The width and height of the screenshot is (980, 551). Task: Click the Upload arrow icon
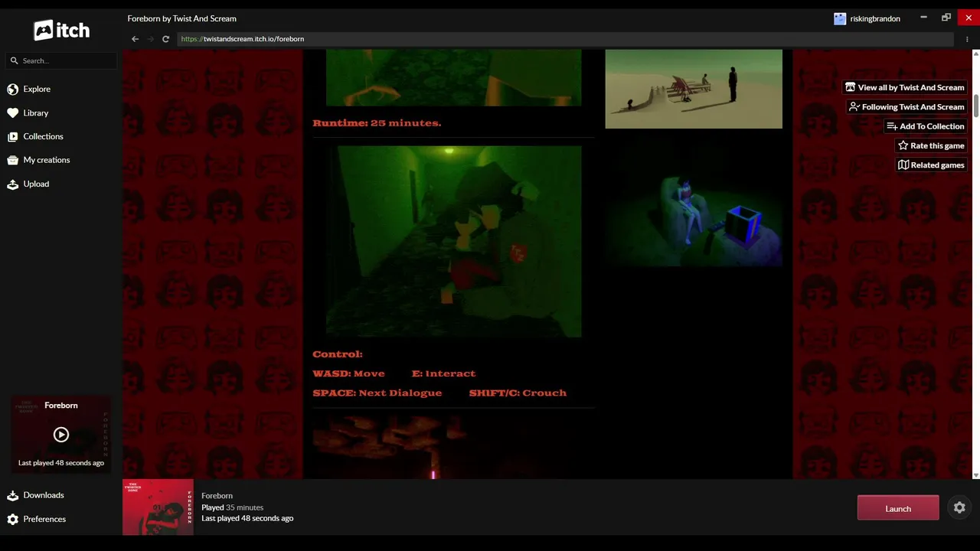[x=13, y=184]
